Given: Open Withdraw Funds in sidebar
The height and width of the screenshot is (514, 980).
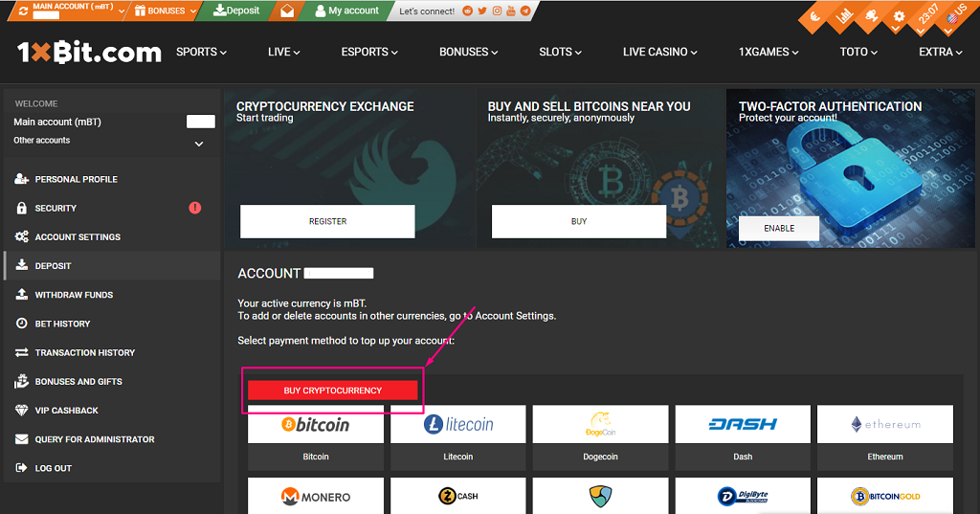Looking at the screenshot, I should point(74,295).
